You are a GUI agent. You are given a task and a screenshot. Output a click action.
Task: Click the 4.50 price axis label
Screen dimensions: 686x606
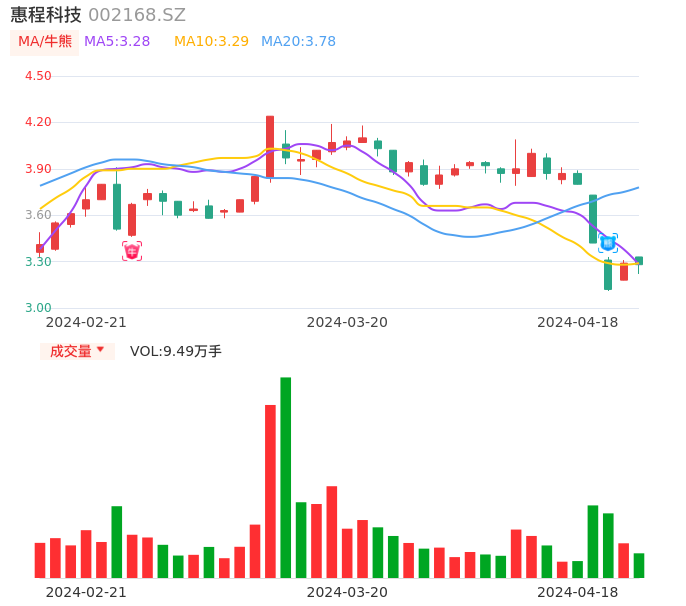(38, 76)
